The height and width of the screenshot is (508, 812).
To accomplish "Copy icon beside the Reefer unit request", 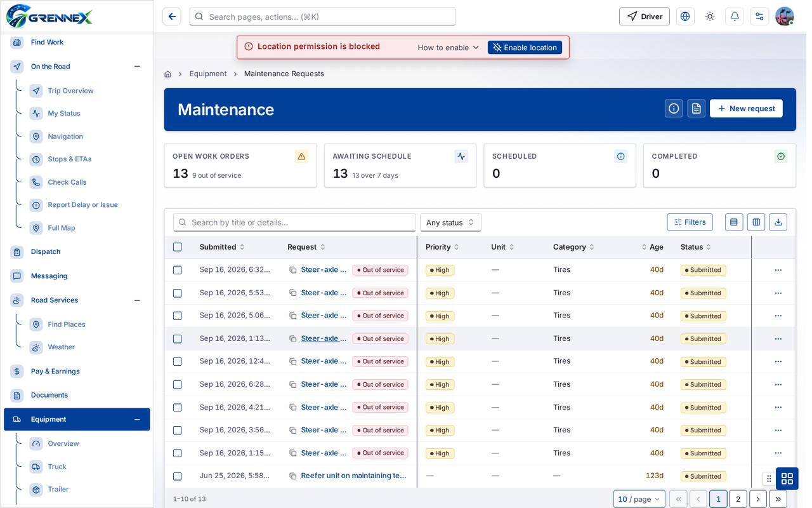I will (293, 476).
